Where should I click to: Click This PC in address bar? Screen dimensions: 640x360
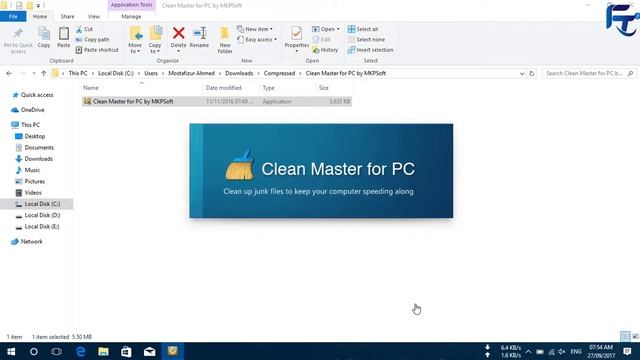point(78,73)
